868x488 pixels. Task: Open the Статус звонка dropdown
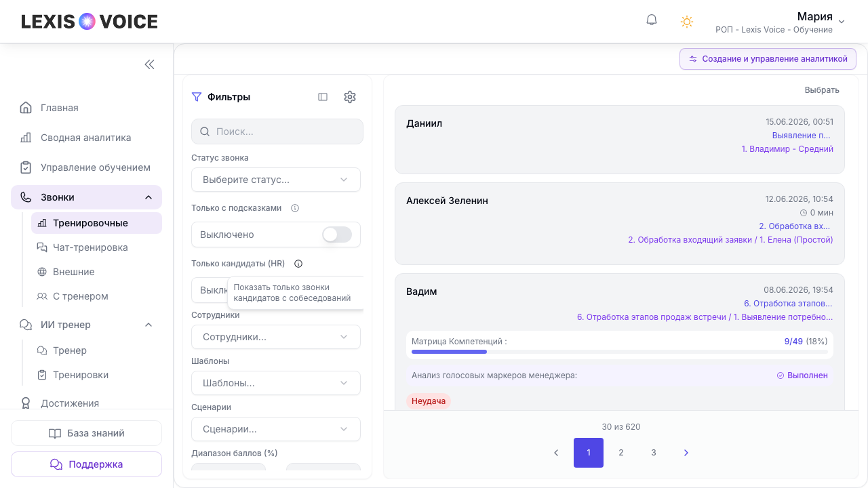click(x=276, y=180)
